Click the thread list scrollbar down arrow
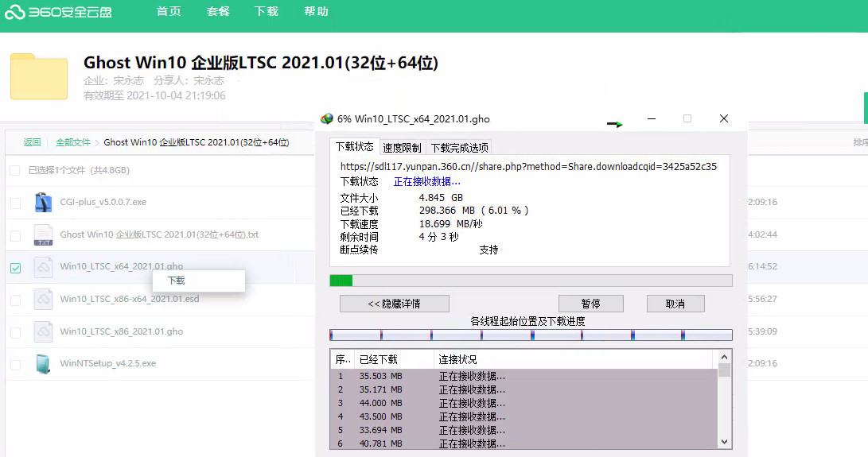Screen dimensions: 868x457 click(x=724, y=442)
